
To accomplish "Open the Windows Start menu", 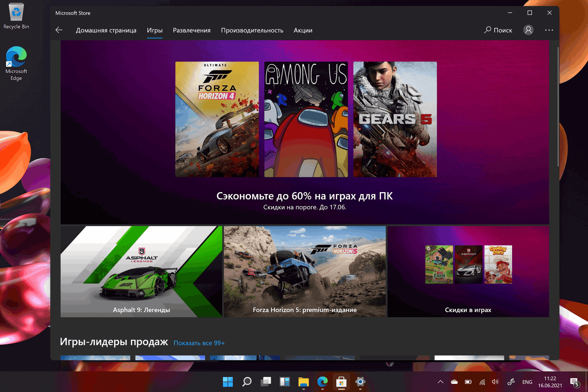I will point(228,381).
